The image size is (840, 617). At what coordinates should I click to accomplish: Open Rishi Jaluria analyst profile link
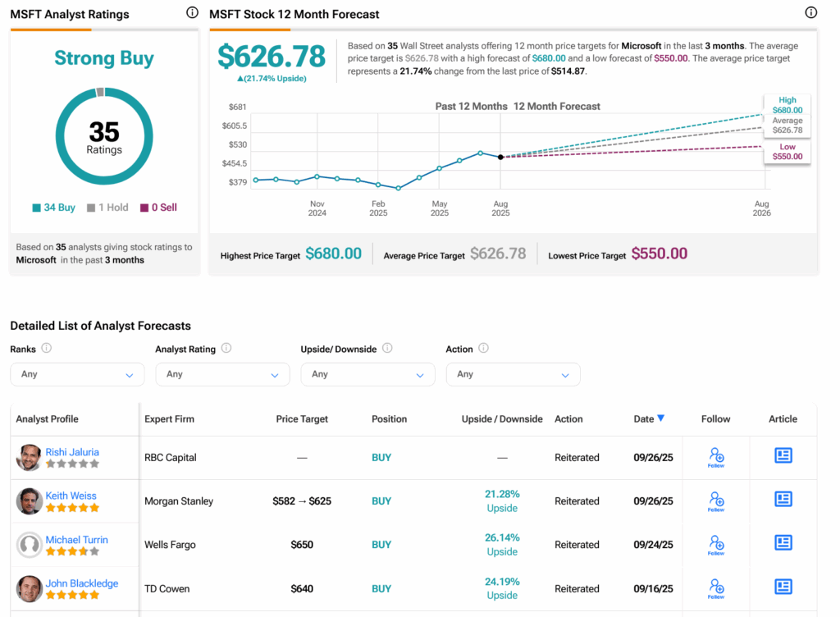[71, 452]
